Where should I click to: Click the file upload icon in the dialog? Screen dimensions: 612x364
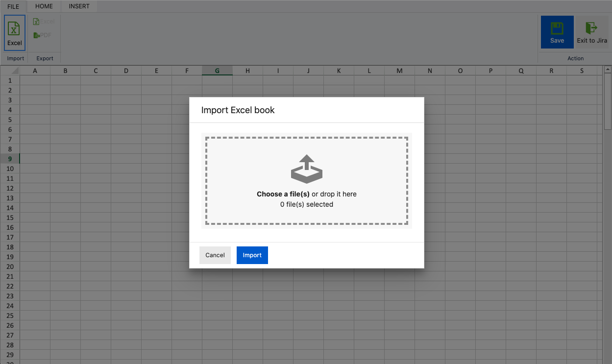pos(307,169)
